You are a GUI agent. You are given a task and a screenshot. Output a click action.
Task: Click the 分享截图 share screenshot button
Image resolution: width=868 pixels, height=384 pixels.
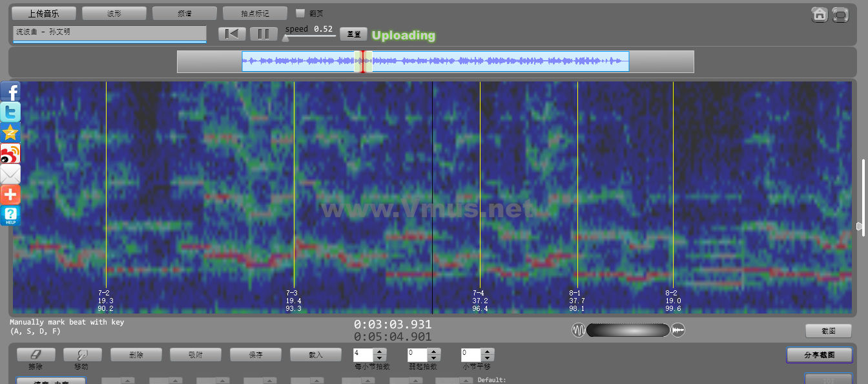[819, 355]
